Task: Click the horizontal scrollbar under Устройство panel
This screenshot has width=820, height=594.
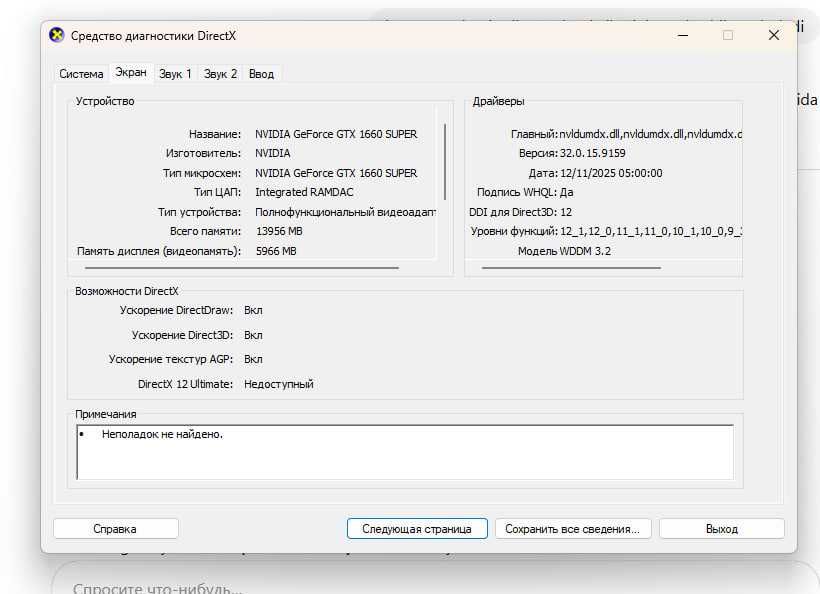Action: 242,268
